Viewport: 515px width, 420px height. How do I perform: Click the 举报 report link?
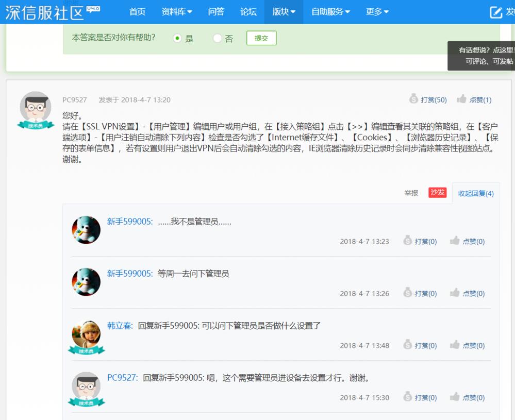click(411, 193)
